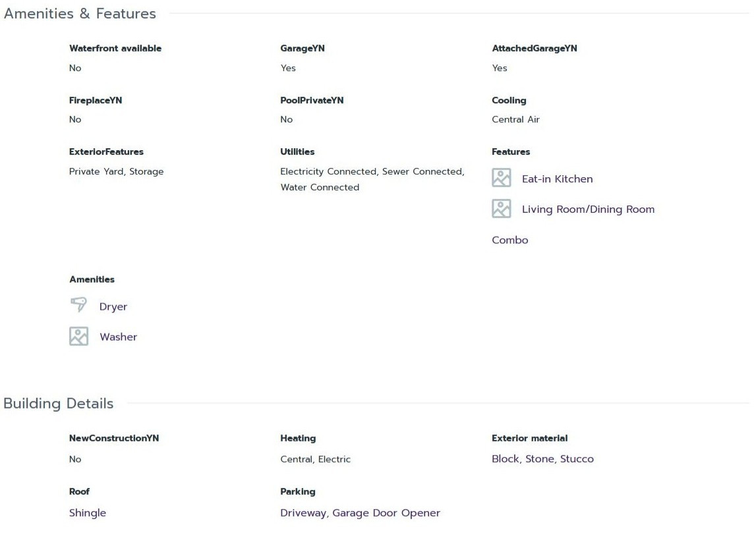Select the Electricity Connected utilities text
Viewport: 756px width, 546px height.
click(x=328, y=172)
